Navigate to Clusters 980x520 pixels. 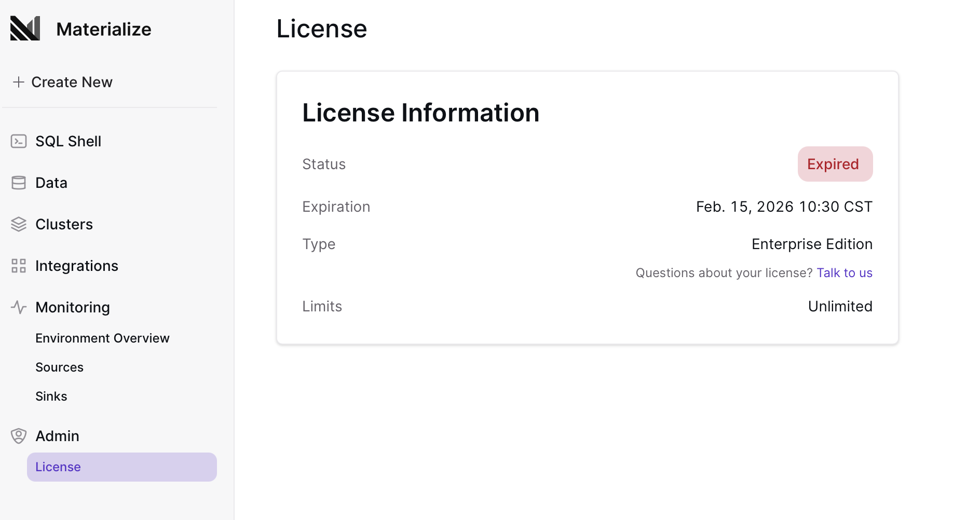click(64, 224)
